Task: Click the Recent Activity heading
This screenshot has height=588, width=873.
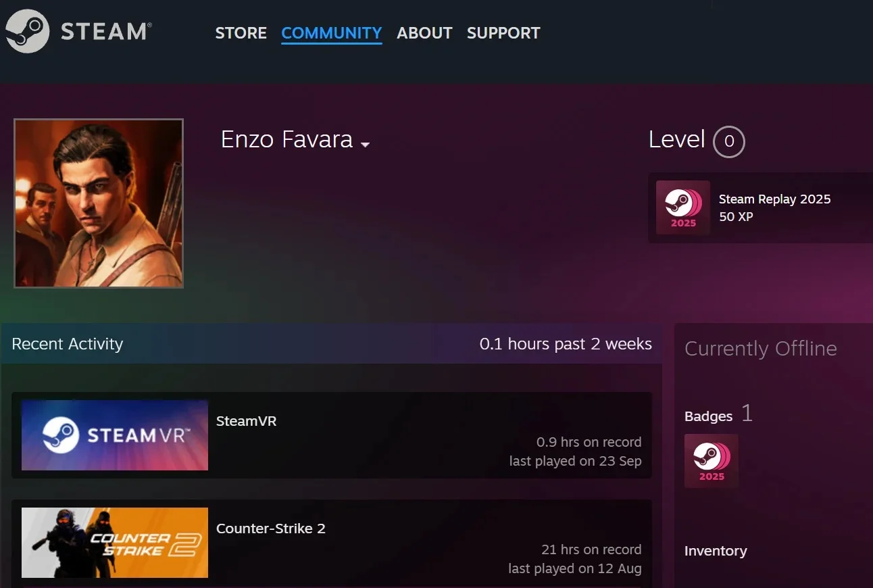Action: click(68, 344)
